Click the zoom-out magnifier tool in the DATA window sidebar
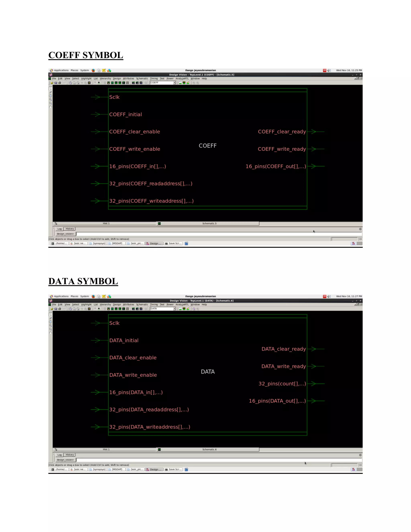The height and width of the screenshot is (532, 411). tap(50, 329)
